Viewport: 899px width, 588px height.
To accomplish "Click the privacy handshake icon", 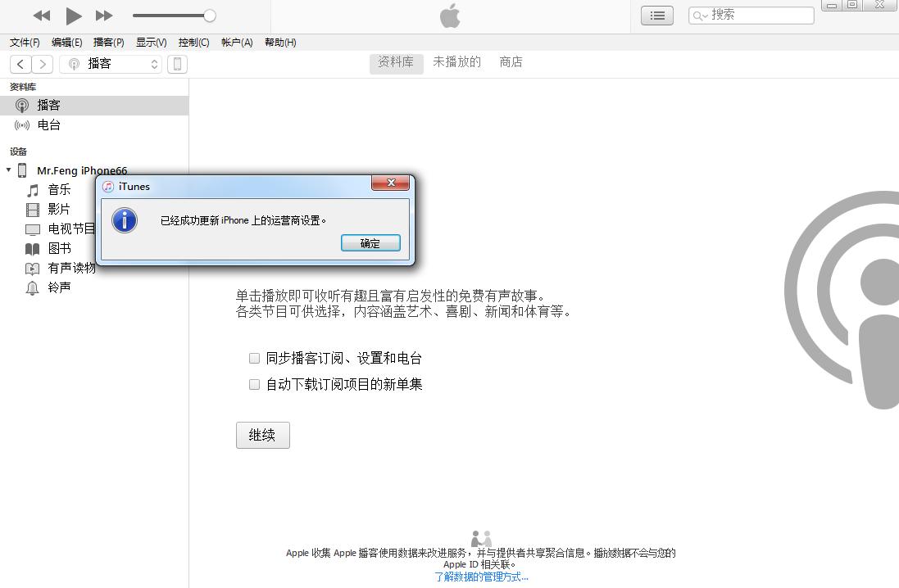I will click(x=481, y=539).
